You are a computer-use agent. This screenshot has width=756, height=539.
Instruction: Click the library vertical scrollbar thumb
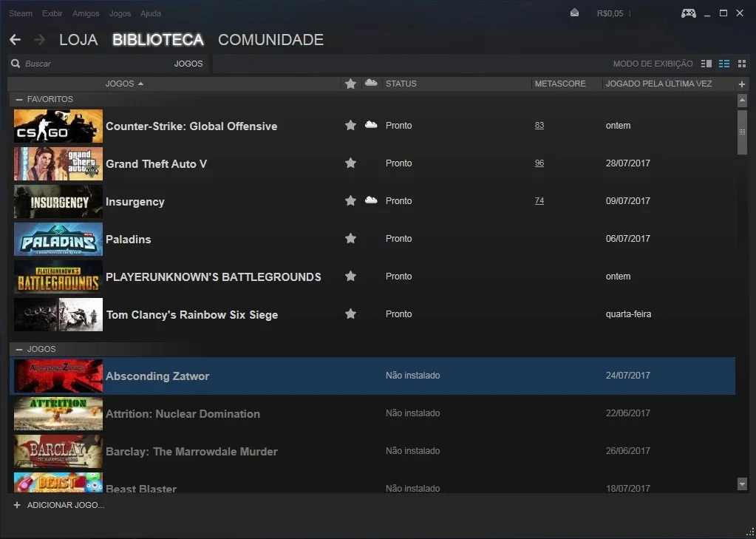point(742,132)
